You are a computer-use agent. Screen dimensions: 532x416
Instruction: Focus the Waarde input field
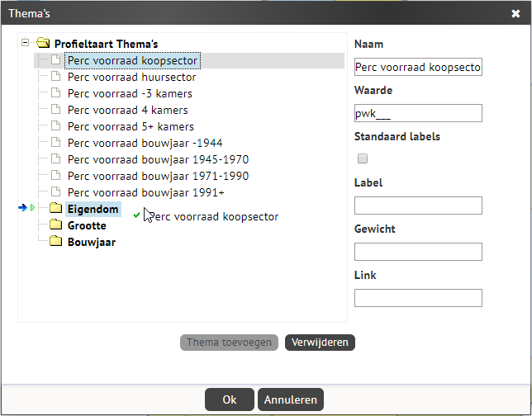coord(418,113)
